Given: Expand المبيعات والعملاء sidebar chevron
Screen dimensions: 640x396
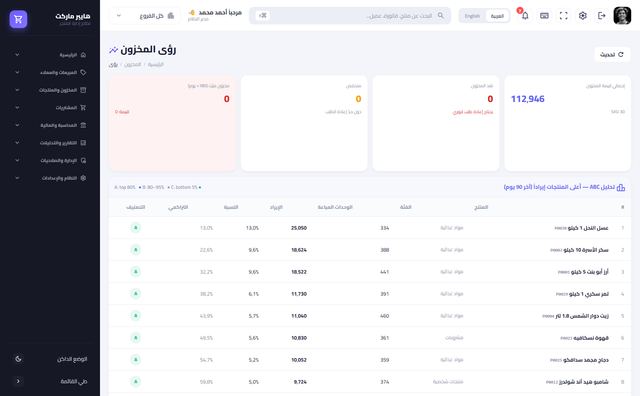Looking at the screenshot, I should click(x=17, y=72).
